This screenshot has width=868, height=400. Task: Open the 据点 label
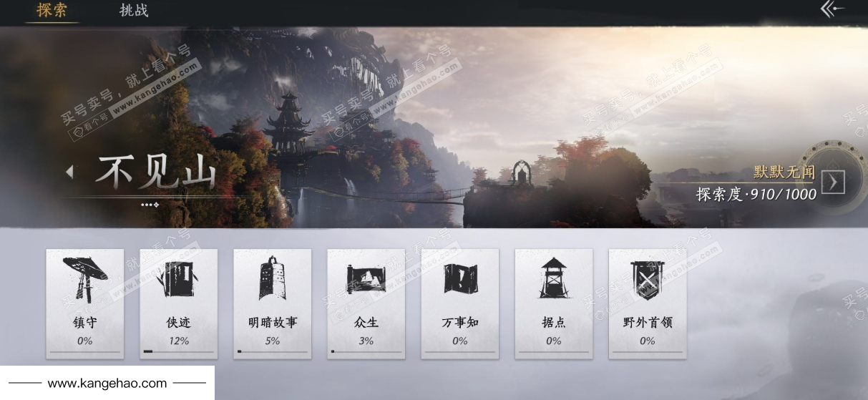tap(553, 323)
